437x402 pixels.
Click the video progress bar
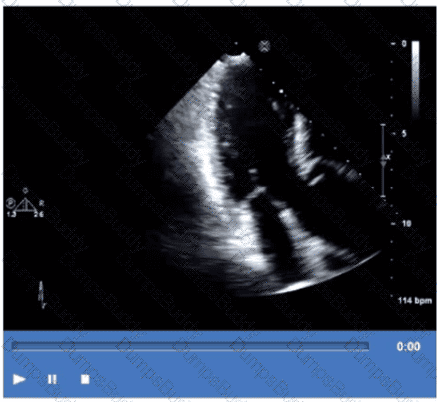190,346
